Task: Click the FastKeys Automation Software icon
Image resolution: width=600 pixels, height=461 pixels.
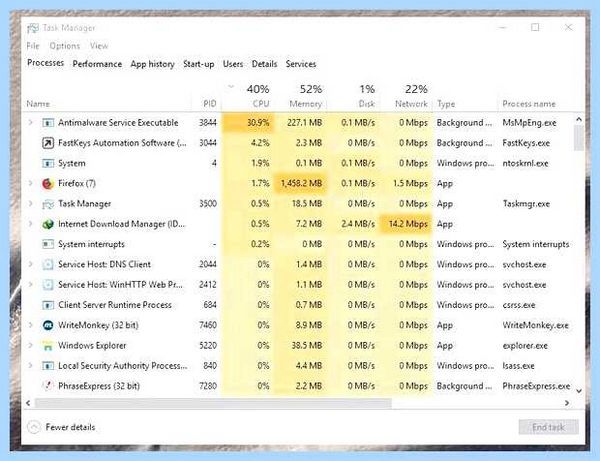Action: 48,143
